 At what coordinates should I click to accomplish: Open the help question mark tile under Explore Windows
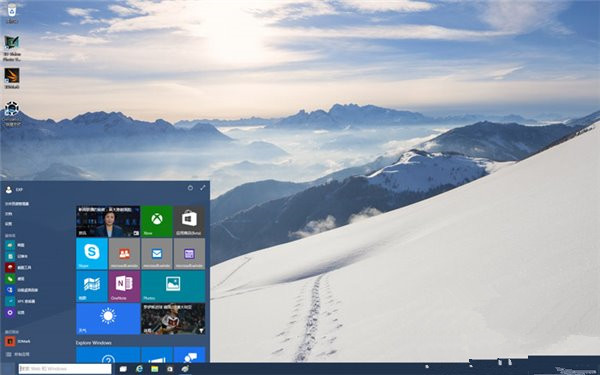pyautogui.click(x=108, y=355)
